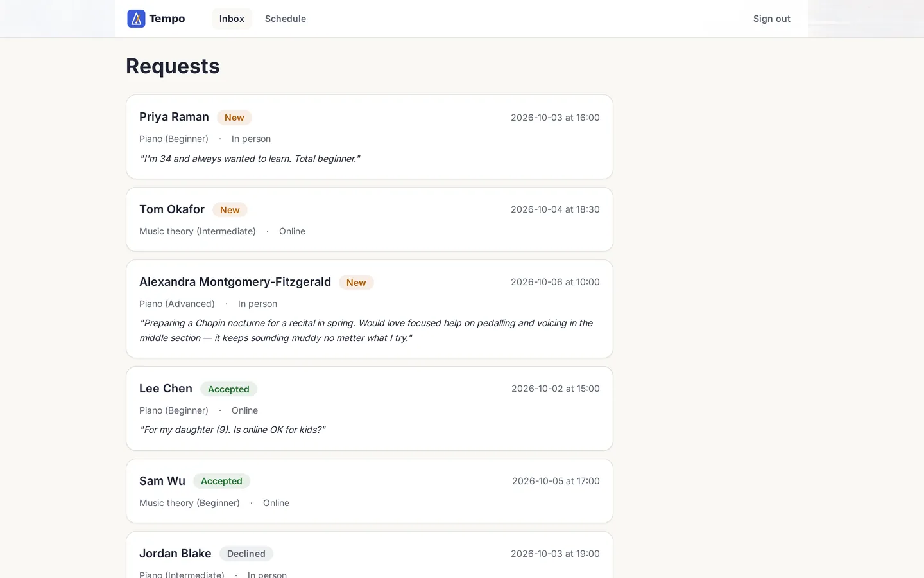Click "Piano (Advanced)" text
This screenshot has height=578, width=924.
(177, 304)
